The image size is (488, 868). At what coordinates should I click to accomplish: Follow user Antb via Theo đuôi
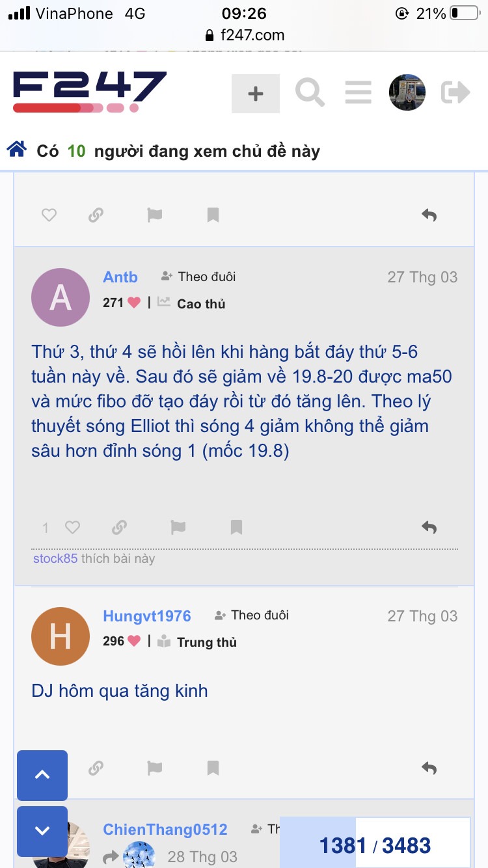tap(198, 277)
